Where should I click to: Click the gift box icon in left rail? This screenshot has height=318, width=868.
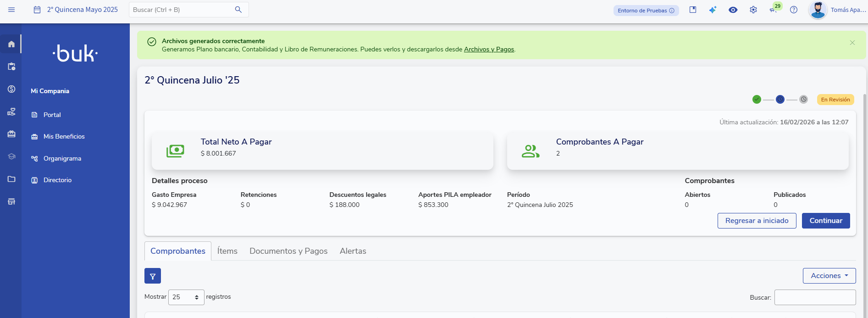pyautogui.click(x=11, y=134)
